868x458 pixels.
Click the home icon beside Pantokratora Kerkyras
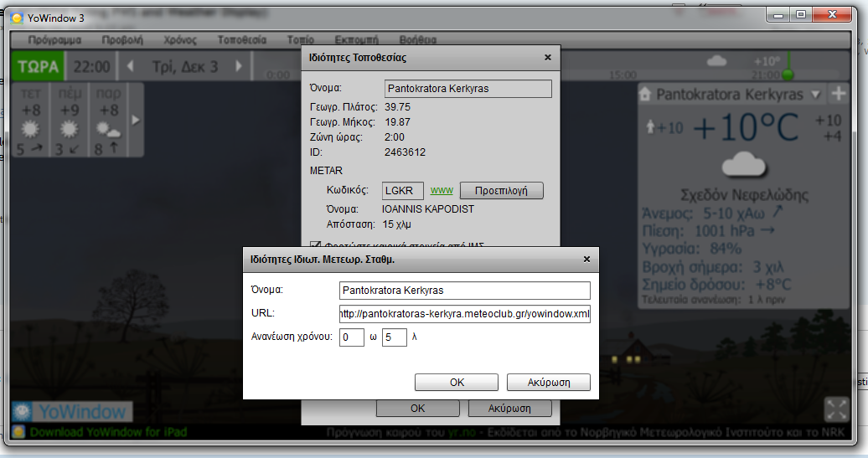pos(646,95)
